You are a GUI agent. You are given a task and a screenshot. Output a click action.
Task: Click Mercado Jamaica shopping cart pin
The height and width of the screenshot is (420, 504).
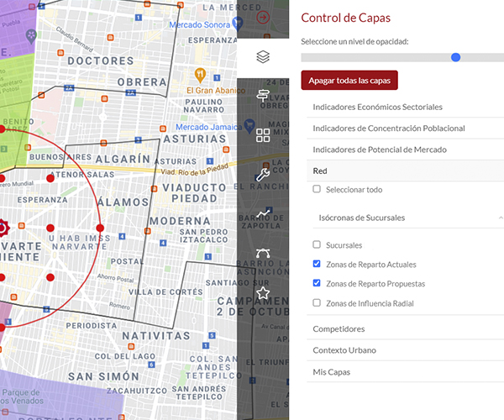tap(249, 126)
